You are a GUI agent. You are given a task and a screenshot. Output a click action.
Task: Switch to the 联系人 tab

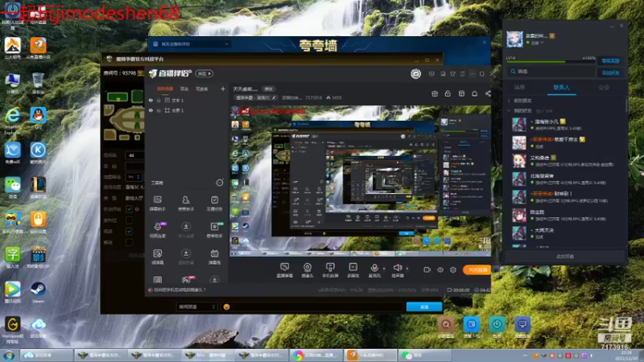561,88
